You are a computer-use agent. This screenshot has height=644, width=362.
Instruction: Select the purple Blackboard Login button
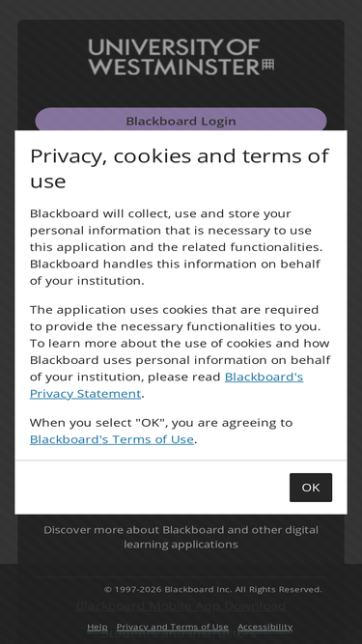click(x=181, y=121)
